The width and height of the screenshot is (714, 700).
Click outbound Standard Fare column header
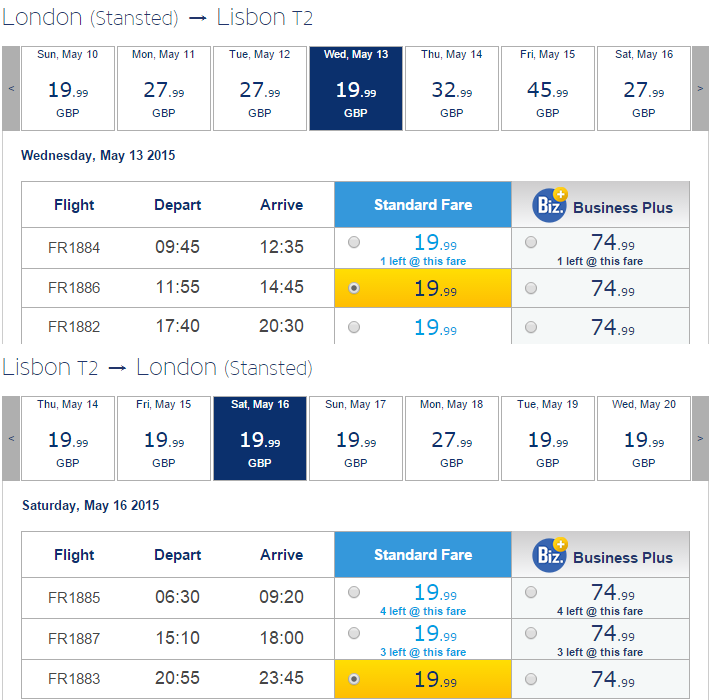point(423,204)
